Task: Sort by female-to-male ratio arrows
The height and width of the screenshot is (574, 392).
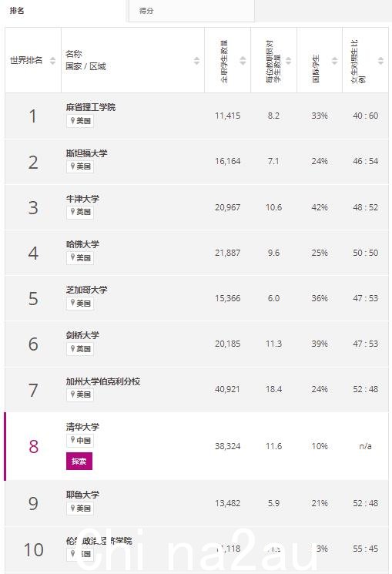Action: tap(380, 61)
